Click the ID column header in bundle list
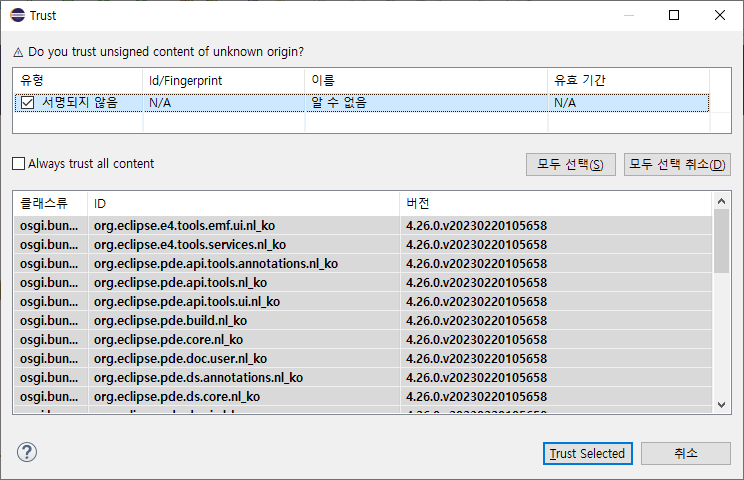Viewport: 744px width, 480px height. 243,204
